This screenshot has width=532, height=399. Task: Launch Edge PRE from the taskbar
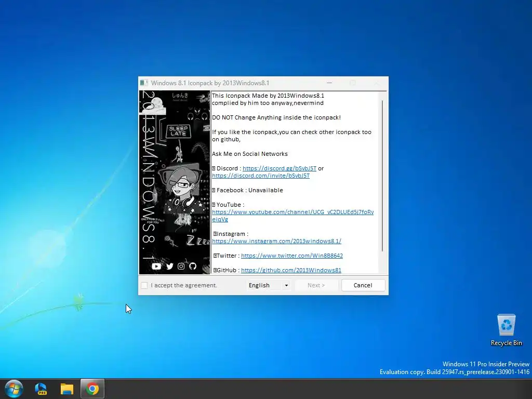41,389
